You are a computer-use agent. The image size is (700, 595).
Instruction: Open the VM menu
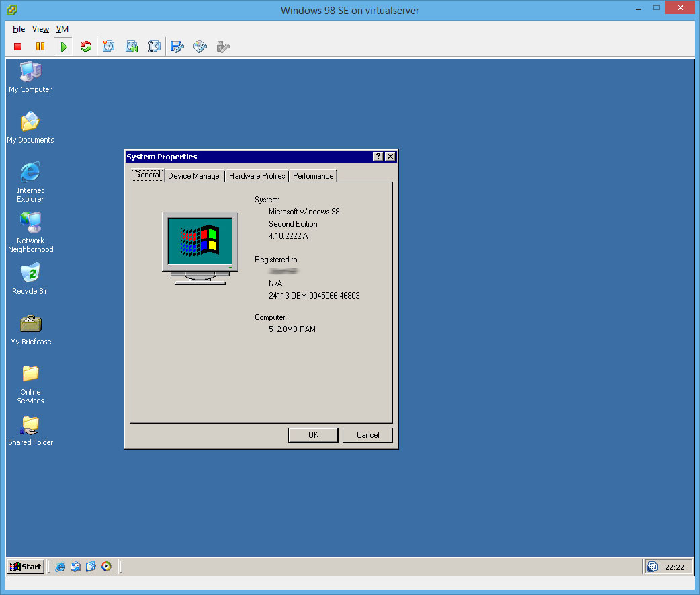62,29
